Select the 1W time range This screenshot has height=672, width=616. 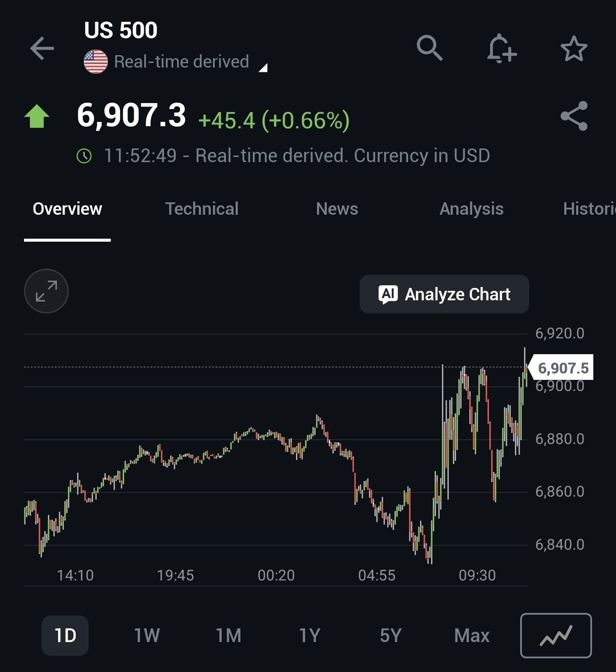pos(147,636)
